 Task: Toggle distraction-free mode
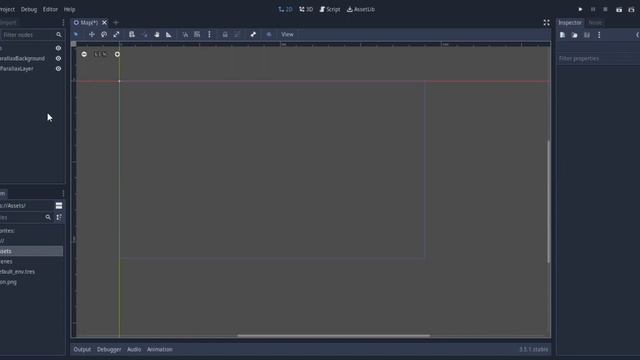(x=546, y=22)
